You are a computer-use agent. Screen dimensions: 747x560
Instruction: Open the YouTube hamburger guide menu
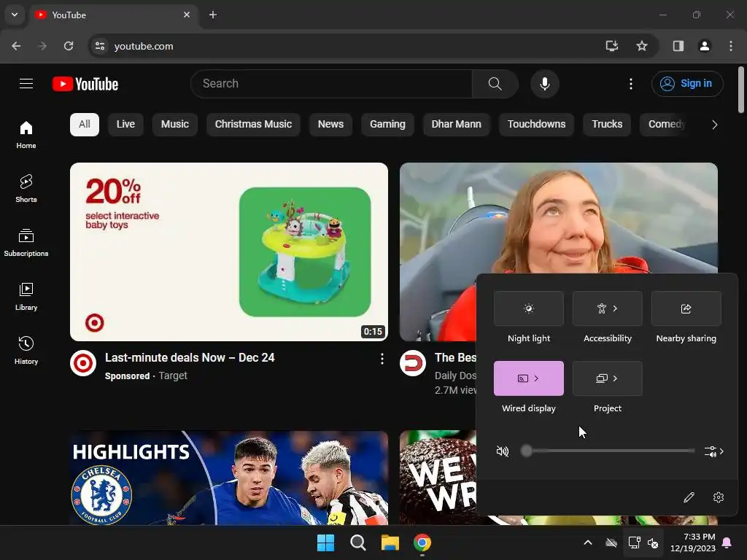pos(26,84)
